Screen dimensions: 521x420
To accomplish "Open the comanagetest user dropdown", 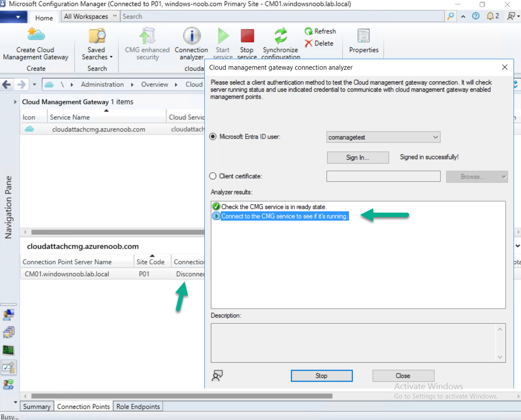I will [x=383, y=137].
